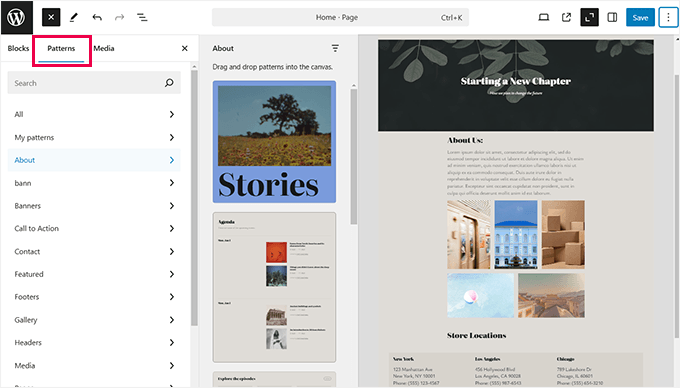The image size is (680, 388).
Task: Undo the last change
Action: click(x=97, y=17)
